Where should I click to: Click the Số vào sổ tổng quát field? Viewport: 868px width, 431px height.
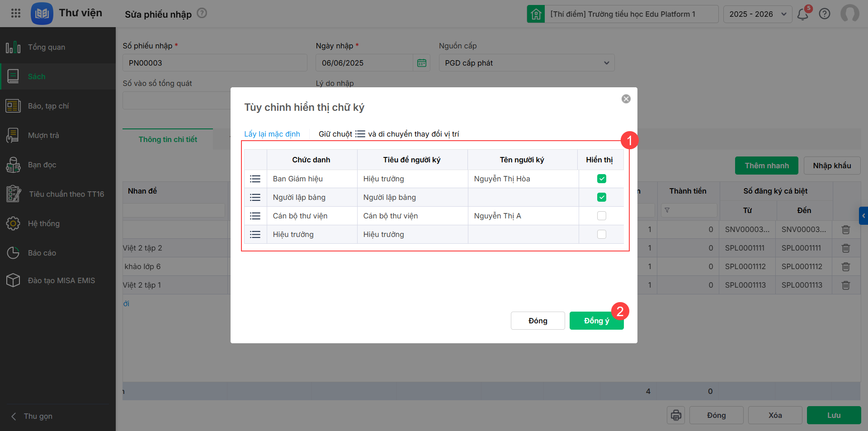(x=177, y=100)
